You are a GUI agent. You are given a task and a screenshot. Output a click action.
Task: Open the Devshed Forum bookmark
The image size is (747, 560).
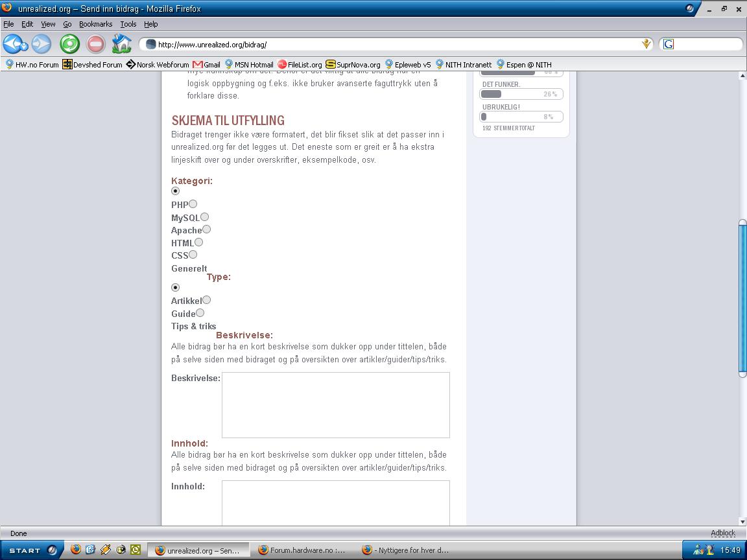(93, 64)
